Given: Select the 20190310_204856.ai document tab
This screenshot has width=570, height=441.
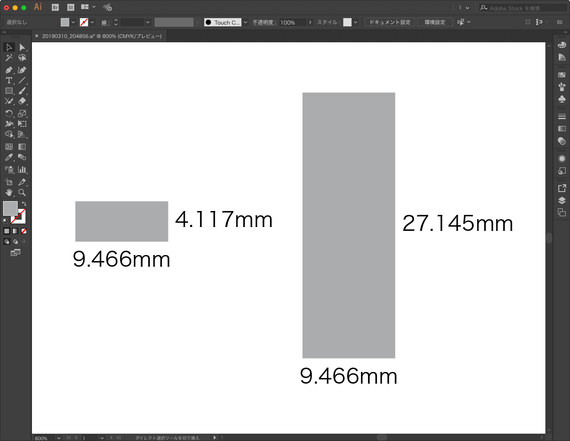Looking at the screenshot, I should coord(102,36).
